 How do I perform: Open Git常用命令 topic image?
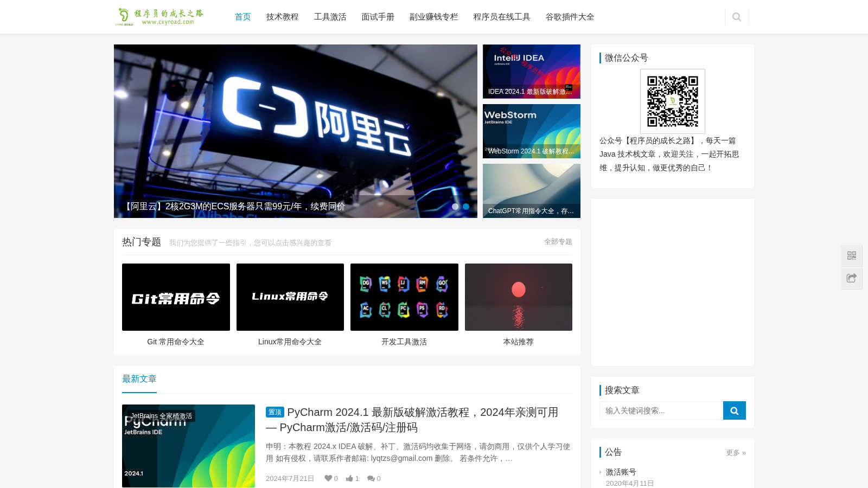pos(176,297)
